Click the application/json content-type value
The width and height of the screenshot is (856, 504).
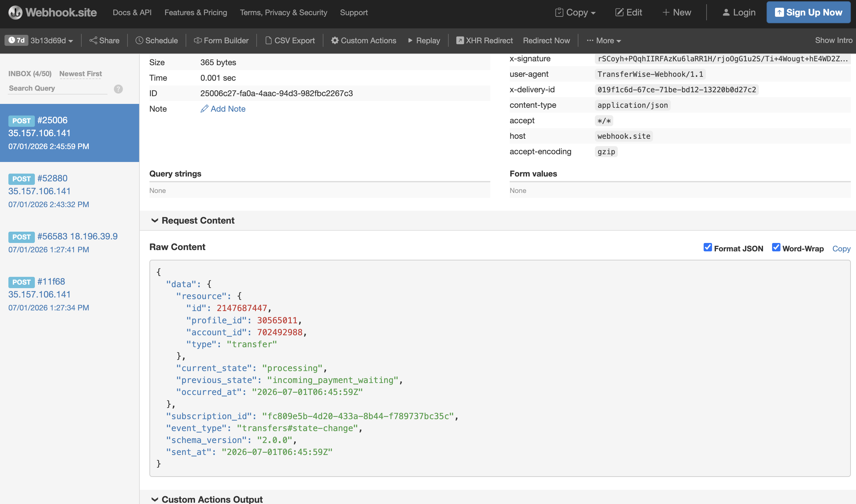coord(633,105)
